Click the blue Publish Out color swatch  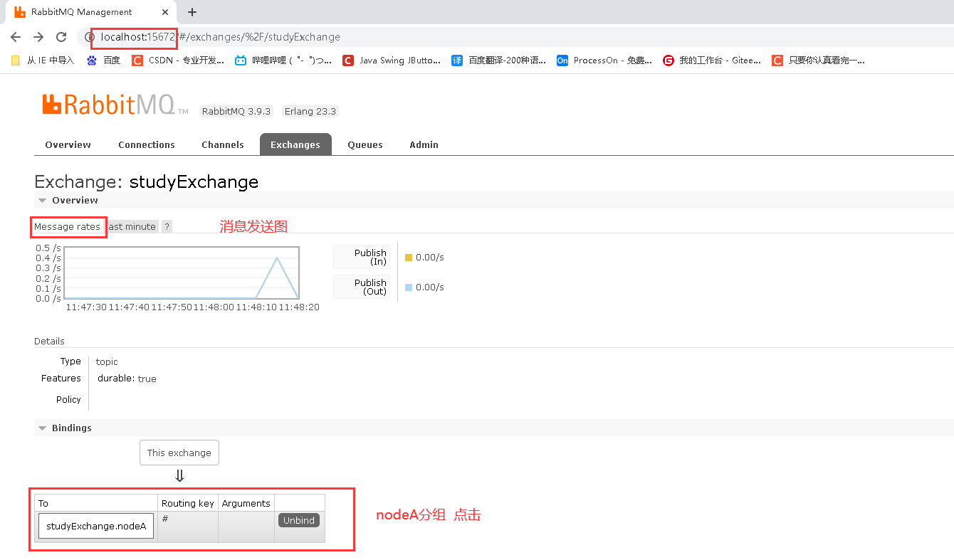pyautogui.click(x=409, y=287)
